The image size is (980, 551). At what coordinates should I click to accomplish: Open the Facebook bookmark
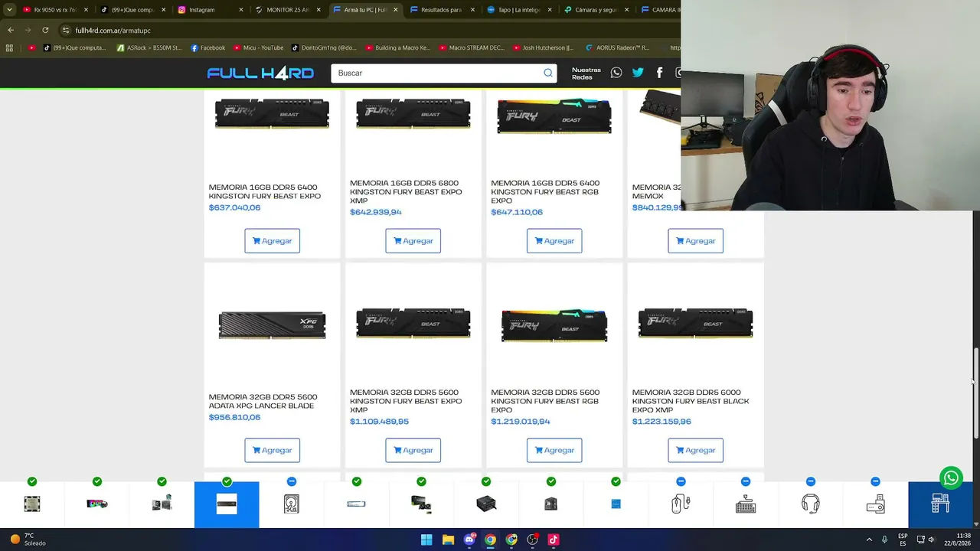[207, 47]
